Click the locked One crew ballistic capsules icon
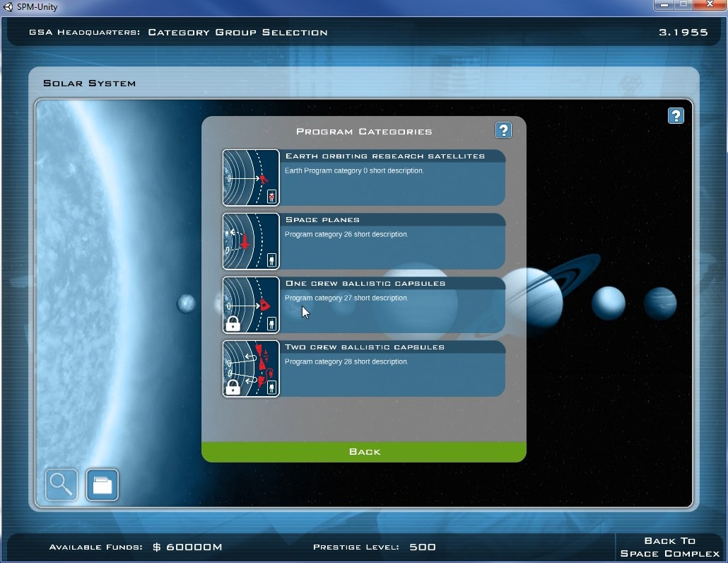Image resolution: width=728 pixels, height=563 pixels. (251, 305)
